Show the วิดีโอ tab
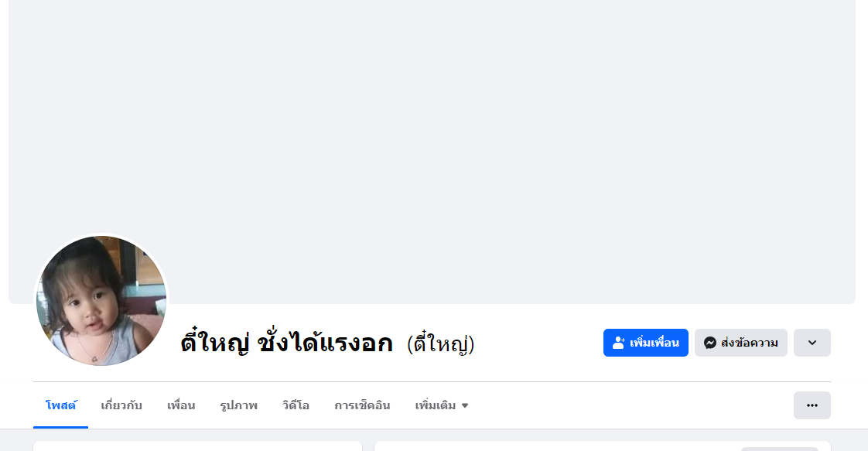Viewport: 868px width, 451px height. point(296,405)
